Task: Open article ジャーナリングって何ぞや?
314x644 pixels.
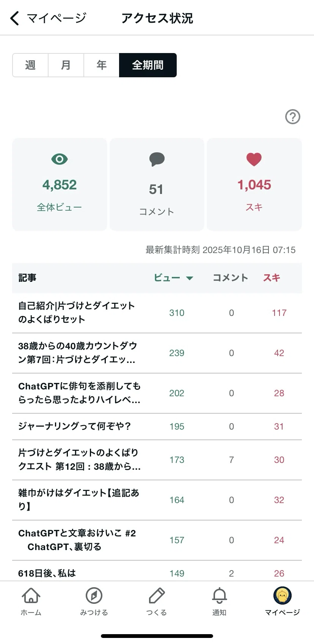Action: click(157, 427)
